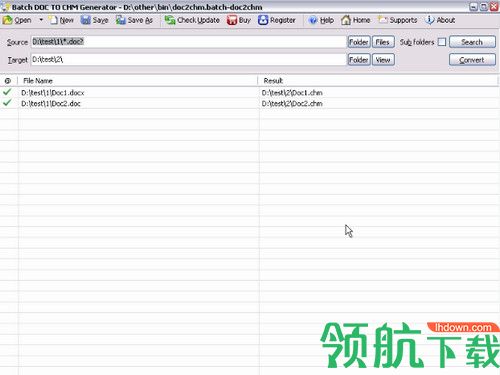Open Help from the toolbar
Viewport: 500px width, 375px height.
tap(321, 20)
